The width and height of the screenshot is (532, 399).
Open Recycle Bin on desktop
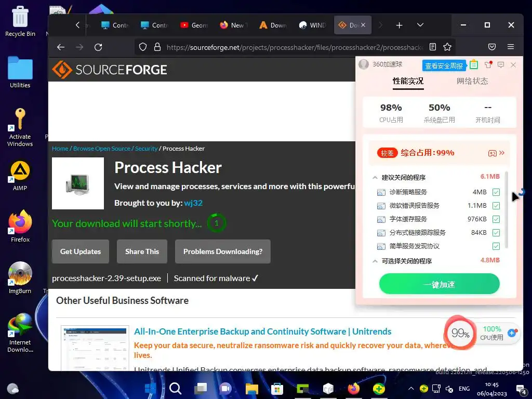20,21
